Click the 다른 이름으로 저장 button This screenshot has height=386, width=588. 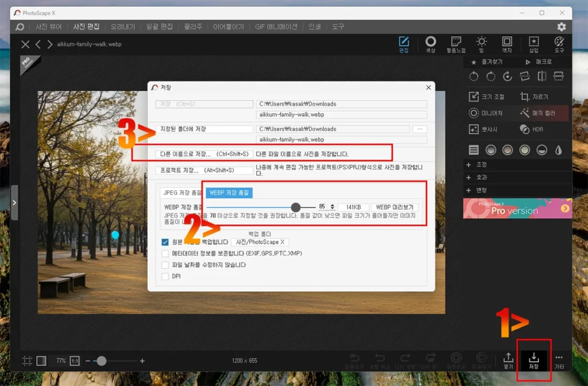(204, 154)
